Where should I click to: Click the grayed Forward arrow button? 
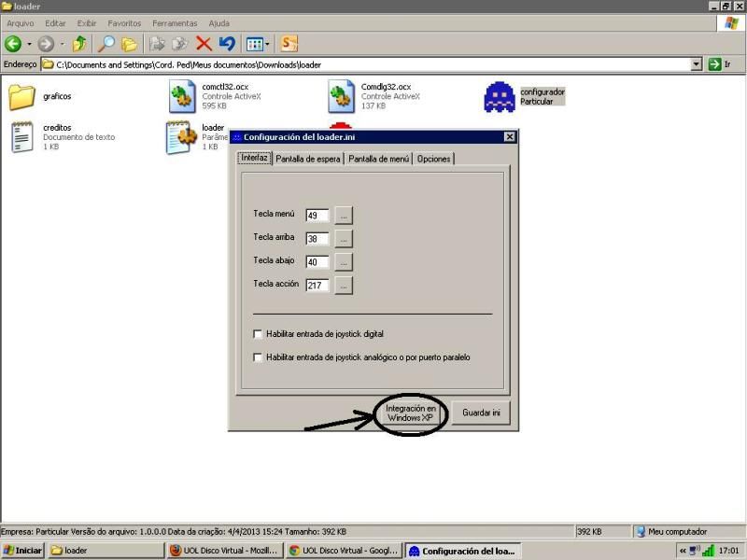click(46, 44)
